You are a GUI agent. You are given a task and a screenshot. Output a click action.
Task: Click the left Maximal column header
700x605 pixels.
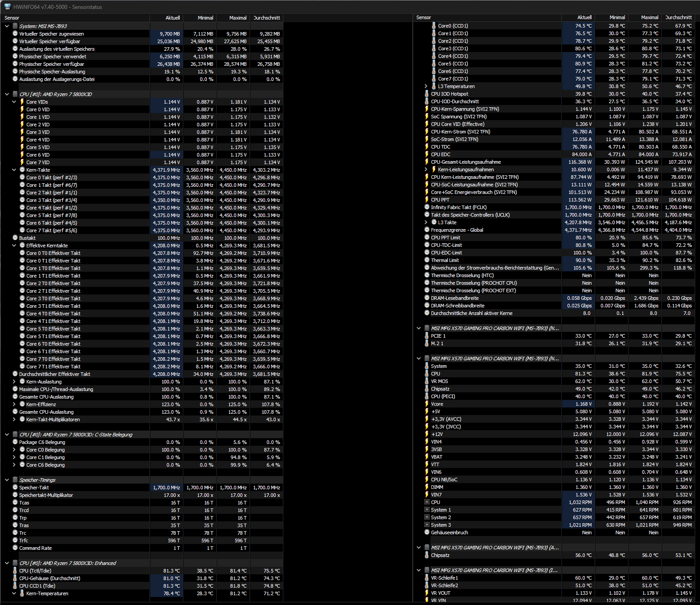click(233, 18)
